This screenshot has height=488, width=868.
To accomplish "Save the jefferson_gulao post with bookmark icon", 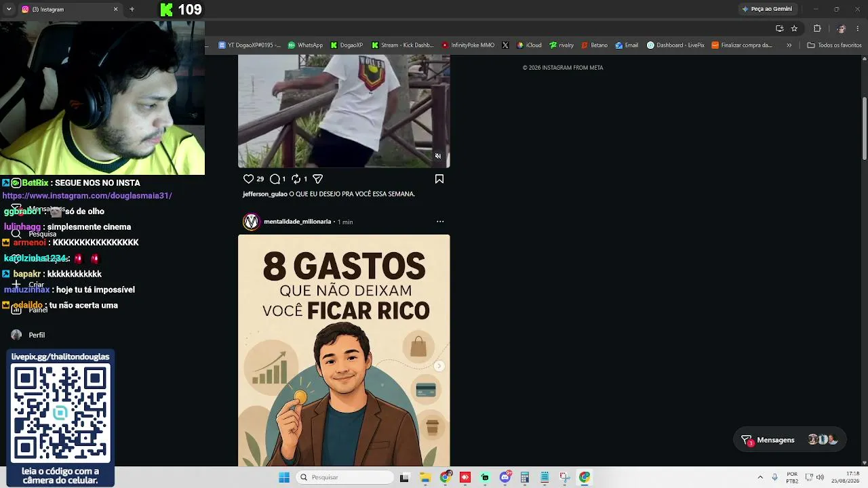I will coord(439,179).
